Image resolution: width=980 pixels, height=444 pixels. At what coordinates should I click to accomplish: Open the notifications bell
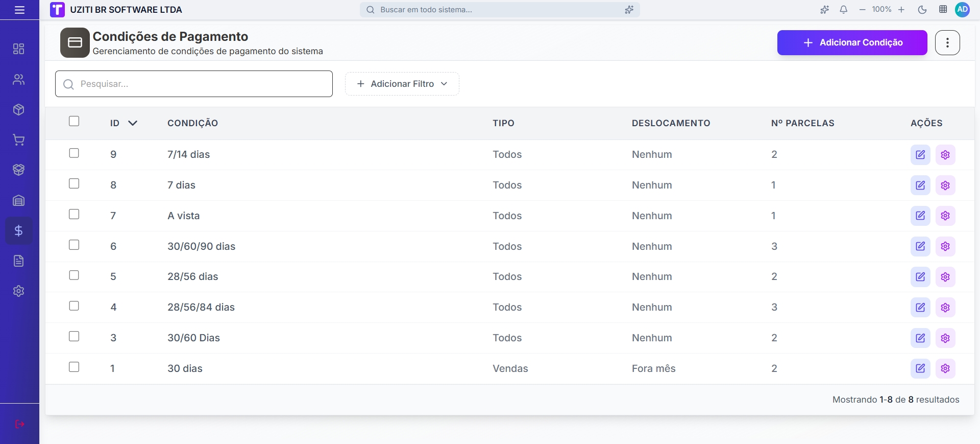[x=844, y=10]
